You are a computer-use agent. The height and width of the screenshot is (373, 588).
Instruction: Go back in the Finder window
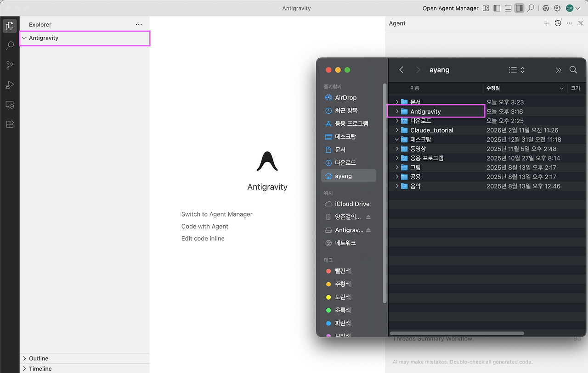pos(401,70)
